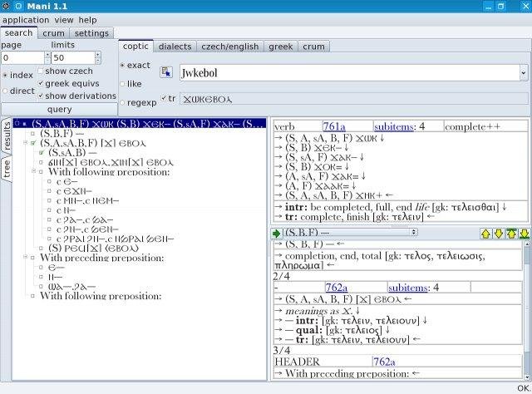Switch to the vertical tree tab
This screenshot has width=532, height=394.
pyautogui.click(x=7, y=169)
